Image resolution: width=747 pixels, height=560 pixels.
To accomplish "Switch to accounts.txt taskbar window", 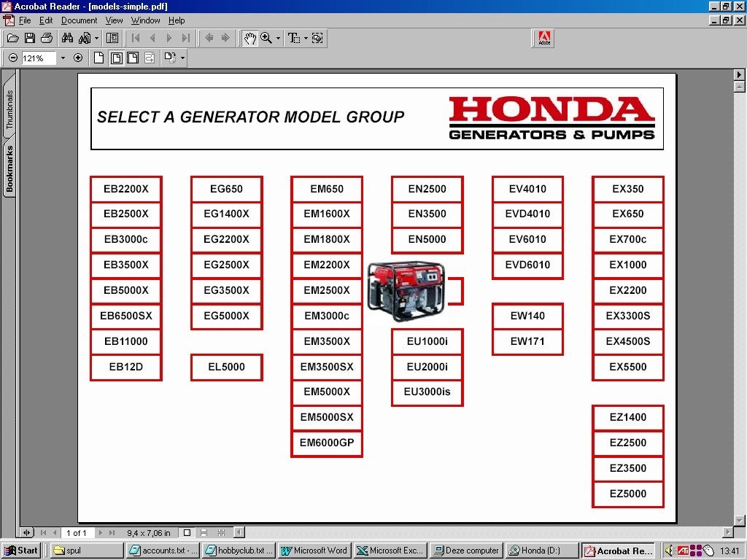I will 163,551.
